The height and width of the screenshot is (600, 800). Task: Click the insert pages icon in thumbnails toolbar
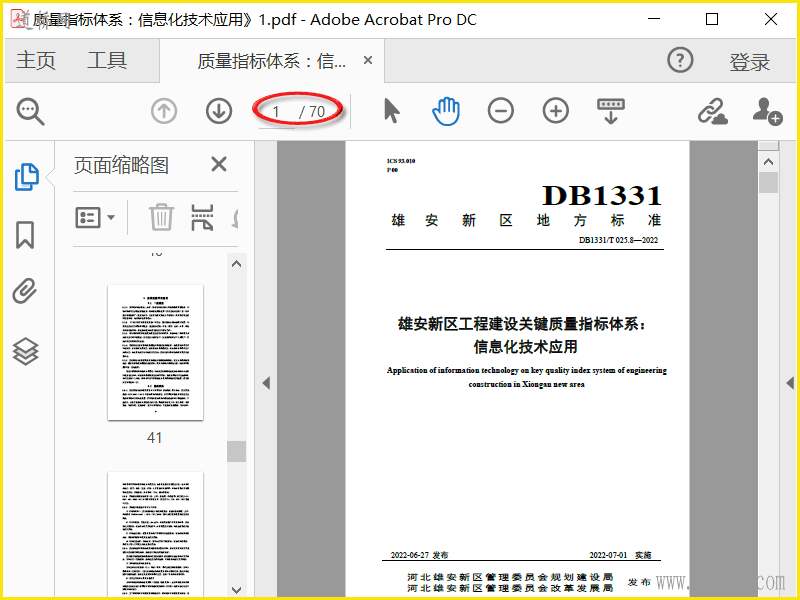[x=202, y=217]
